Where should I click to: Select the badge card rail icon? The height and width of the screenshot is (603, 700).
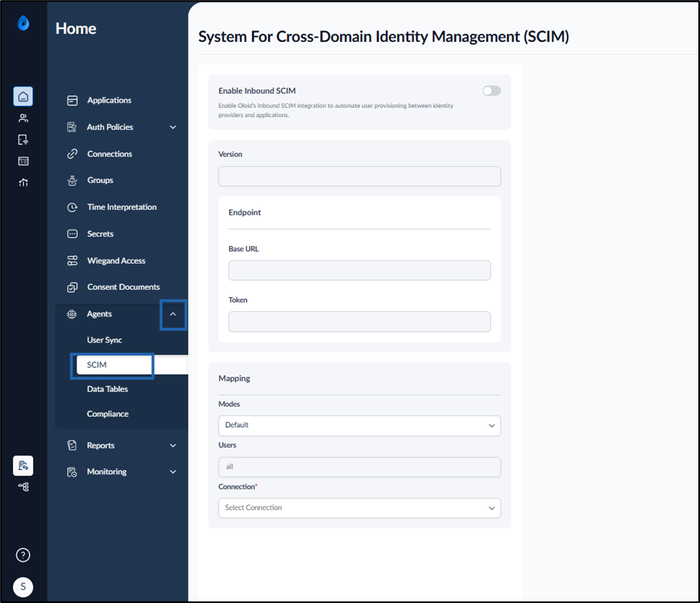coord(23,161)
